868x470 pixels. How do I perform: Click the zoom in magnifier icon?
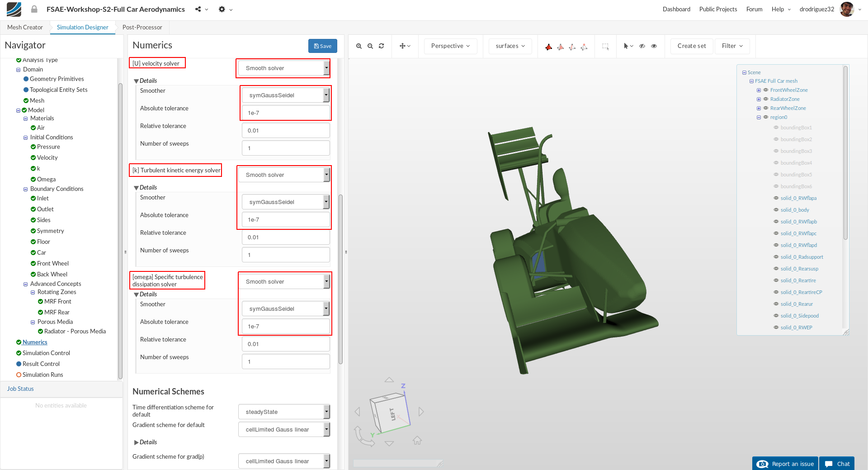(x=359, y=46)
